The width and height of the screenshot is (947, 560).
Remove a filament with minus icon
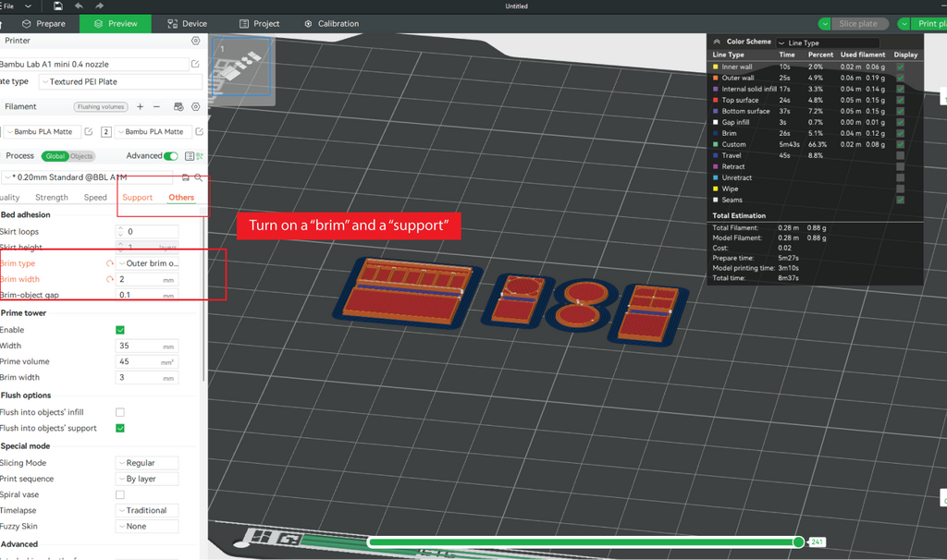[157, 107]
